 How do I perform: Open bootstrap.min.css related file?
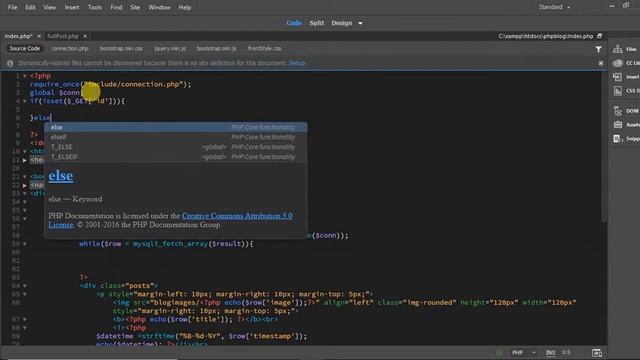click(121, 49)
